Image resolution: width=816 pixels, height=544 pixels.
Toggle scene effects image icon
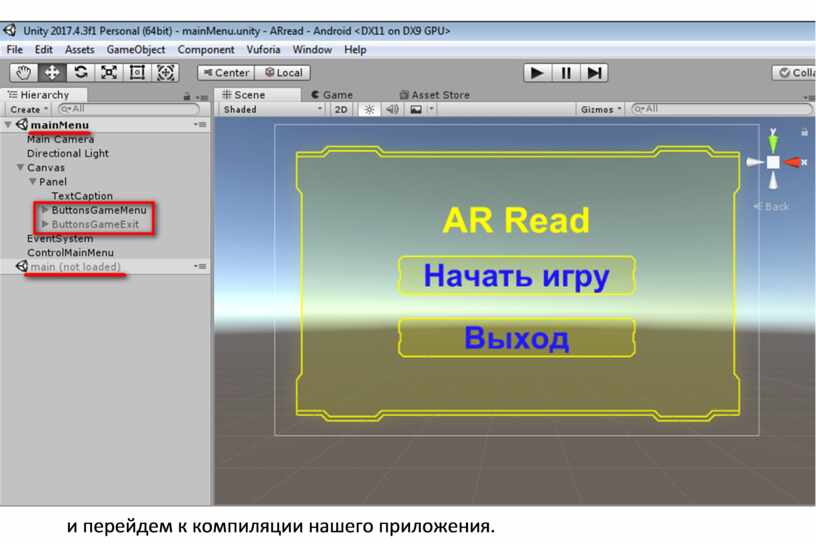416,109
